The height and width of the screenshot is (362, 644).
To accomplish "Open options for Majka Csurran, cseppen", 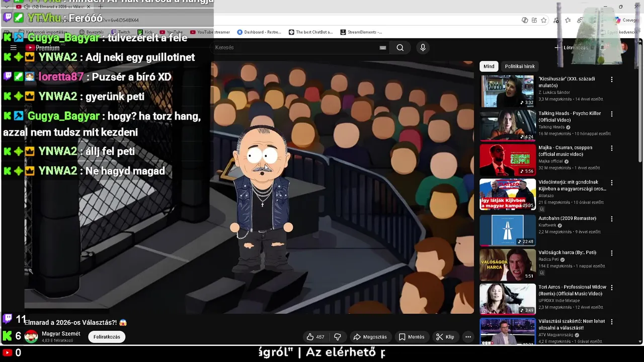I will coord(612,148).
